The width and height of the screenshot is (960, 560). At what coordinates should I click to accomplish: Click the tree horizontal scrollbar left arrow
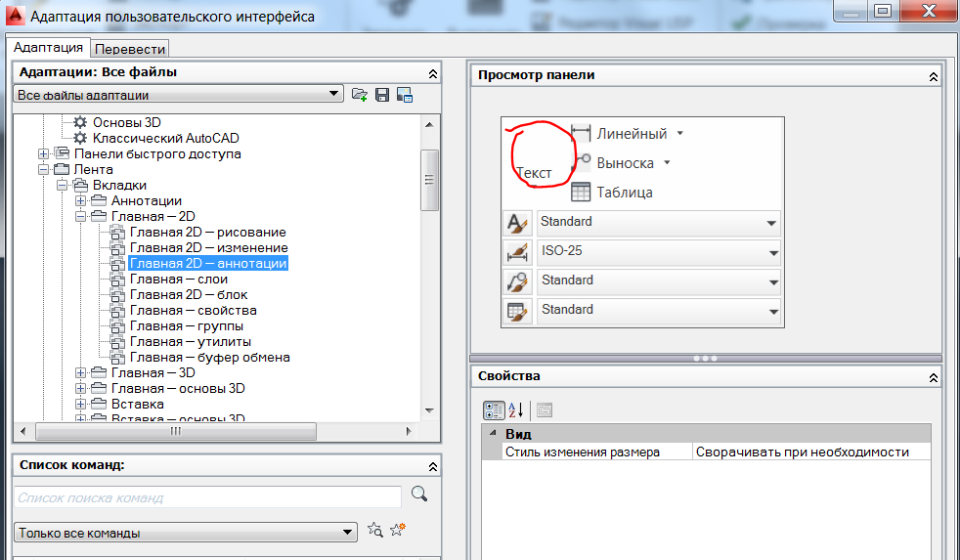click(23, 431)
